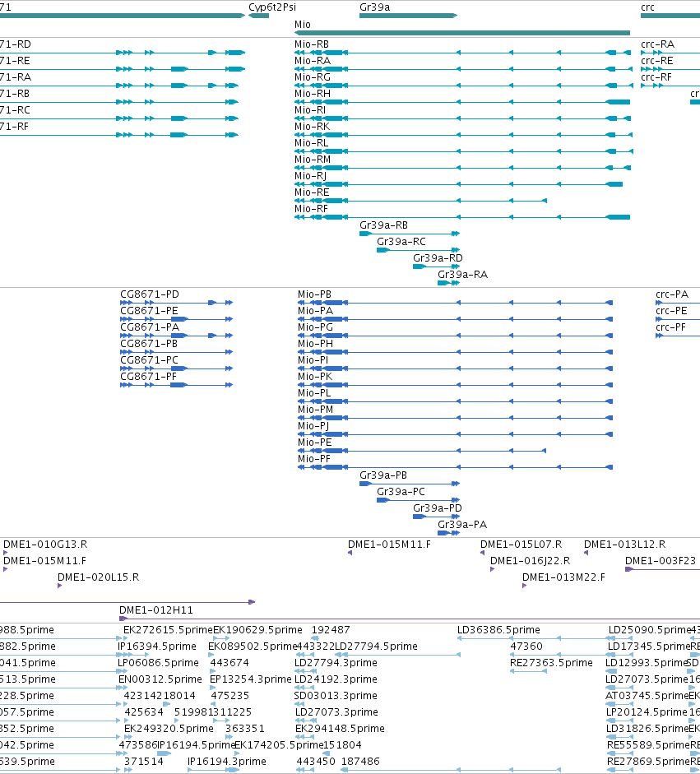
Task: Select BAC end DME1-015L07.R
Action: tap(521, 544)
